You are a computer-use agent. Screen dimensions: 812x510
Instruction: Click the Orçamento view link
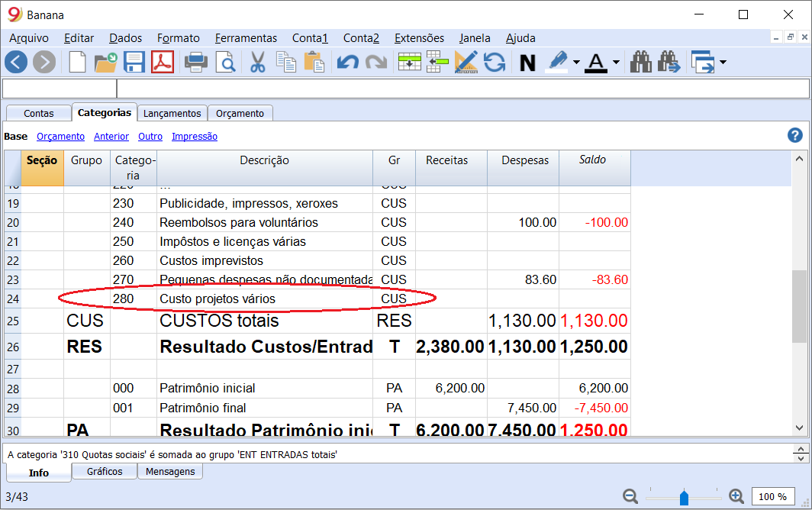pos(60,137)
